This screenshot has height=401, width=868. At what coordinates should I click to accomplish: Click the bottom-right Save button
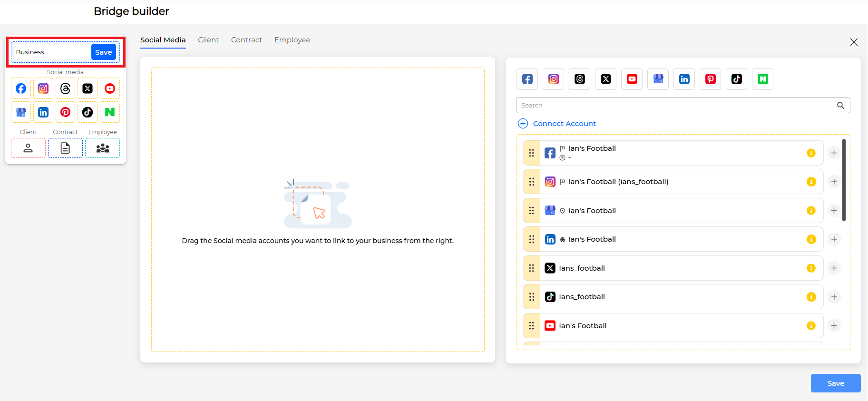tap(836, 383)
